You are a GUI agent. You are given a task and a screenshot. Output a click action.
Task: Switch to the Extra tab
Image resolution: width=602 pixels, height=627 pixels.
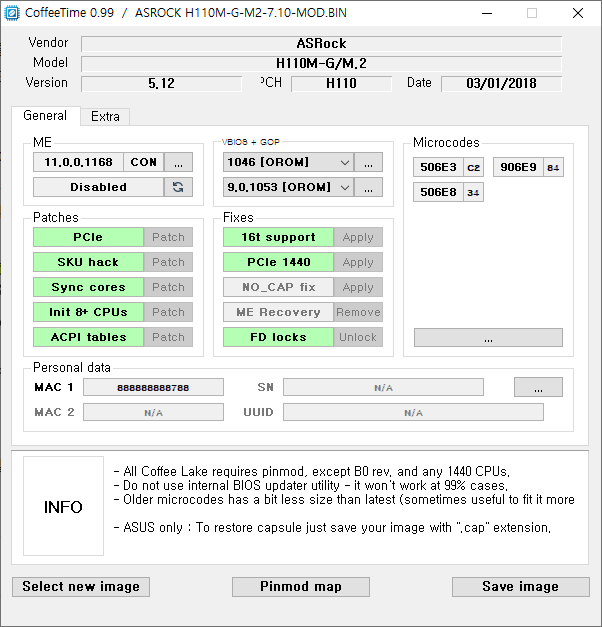point(105,116)
